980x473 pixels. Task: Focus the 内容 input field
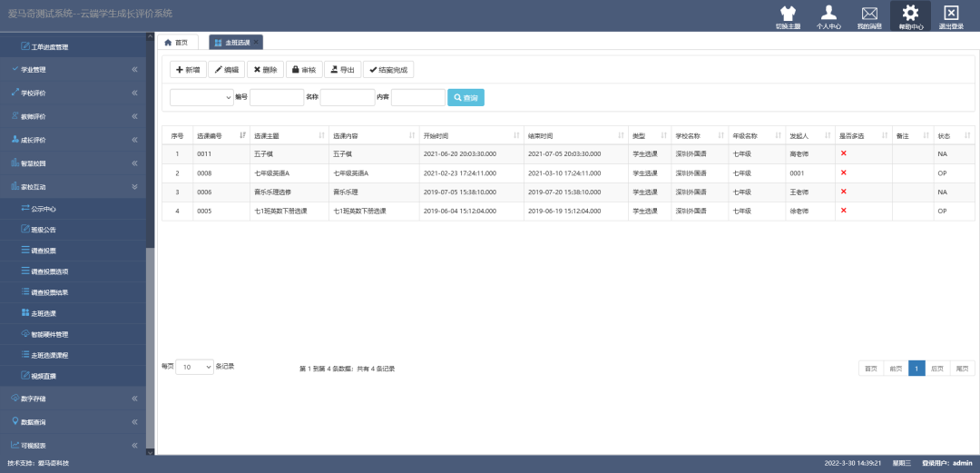pos(418,98)
